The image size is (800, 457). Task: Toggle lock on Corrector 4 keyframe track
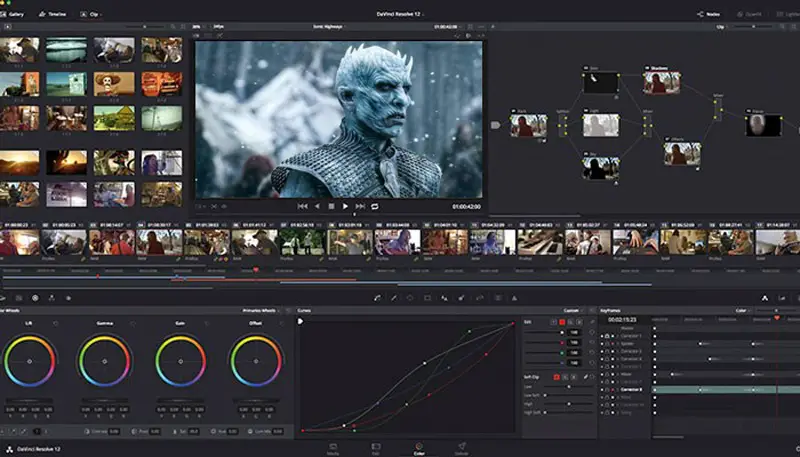tap(607, 359)
